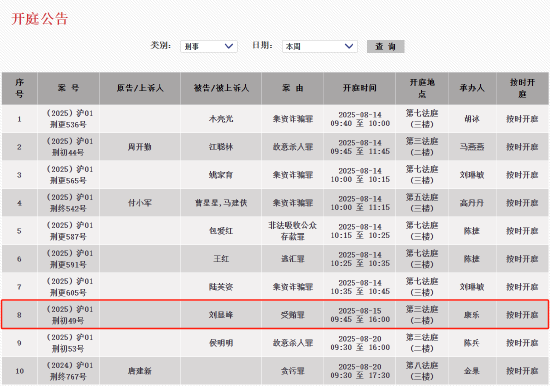Select the highlighted row 8 defendant 刘昌峰
This screenshot has width=550, height=386.
(221, 315)
